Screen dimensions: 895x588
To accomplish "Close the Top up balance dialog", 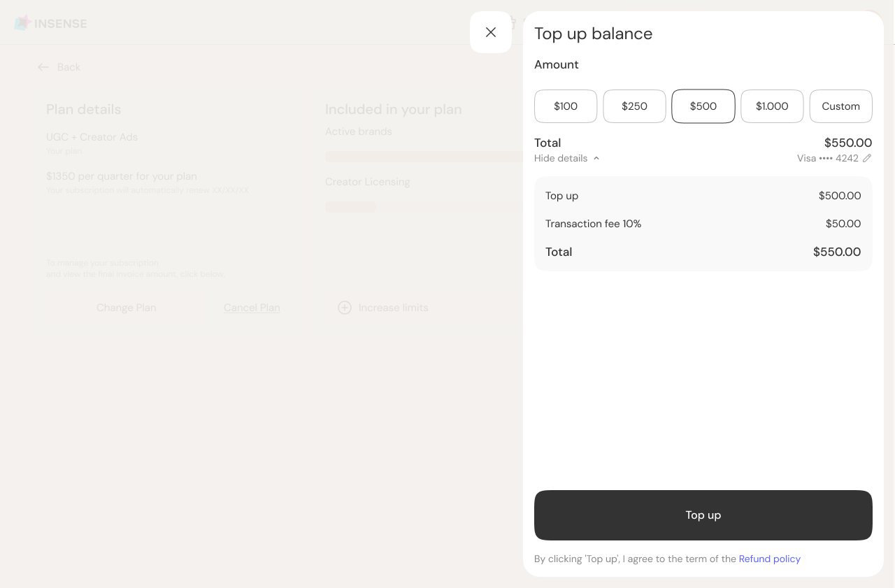I will point(490,32).
